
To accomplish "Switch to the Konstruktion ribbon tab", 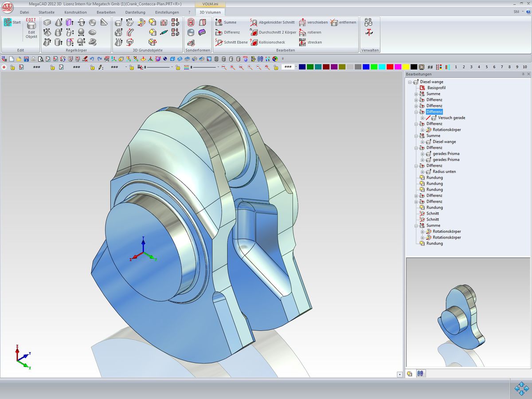I will point(75,12).
